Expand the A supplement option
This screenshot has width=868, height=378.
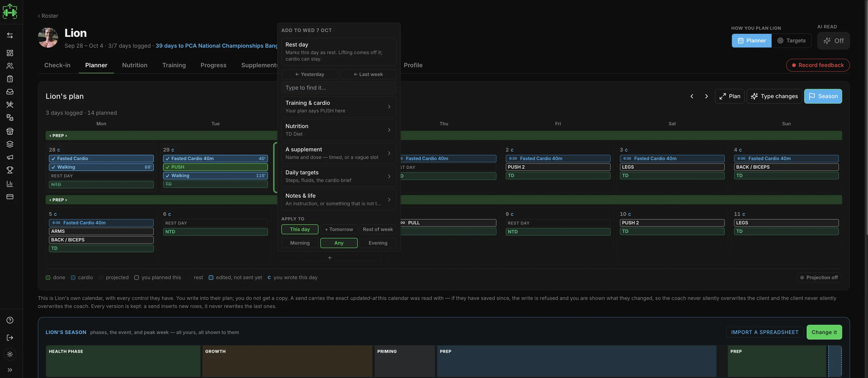[x=339, y=153]
